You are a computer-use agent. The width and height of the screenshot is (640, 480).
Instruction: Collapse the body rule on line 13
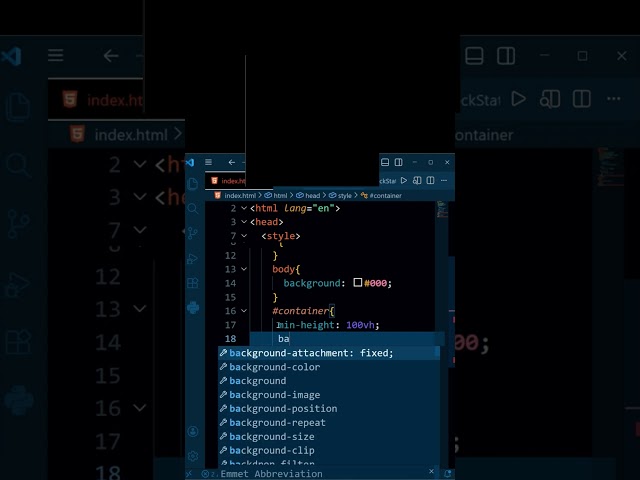click(x=244, y=269)
